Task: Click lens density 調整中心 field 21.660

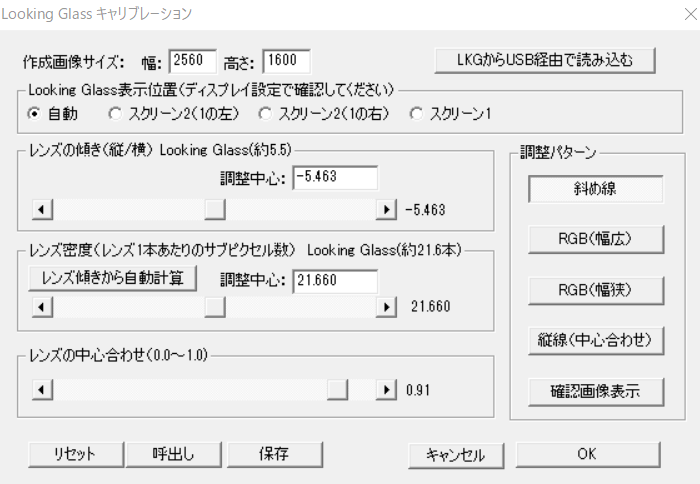Action: pos(335,281)
